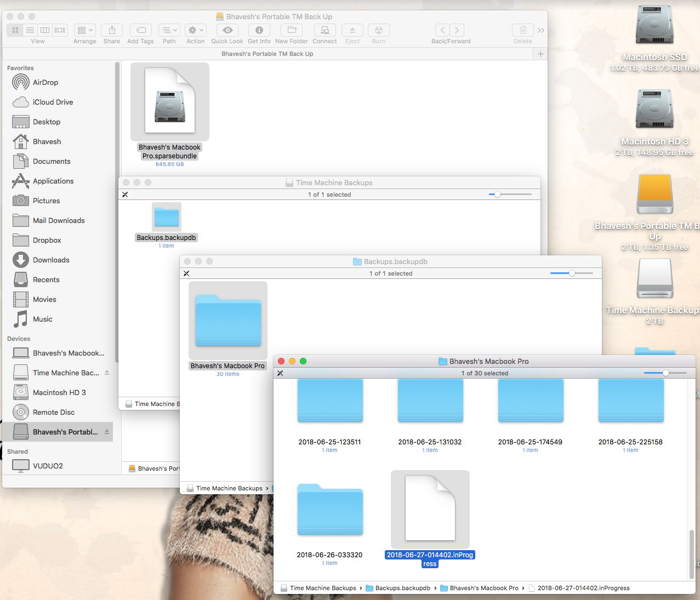The height and width of the screenshot is (600, 700).
Task: Click Bhavesh's Macbook Pro in path bar
Action: pos(479,588)
